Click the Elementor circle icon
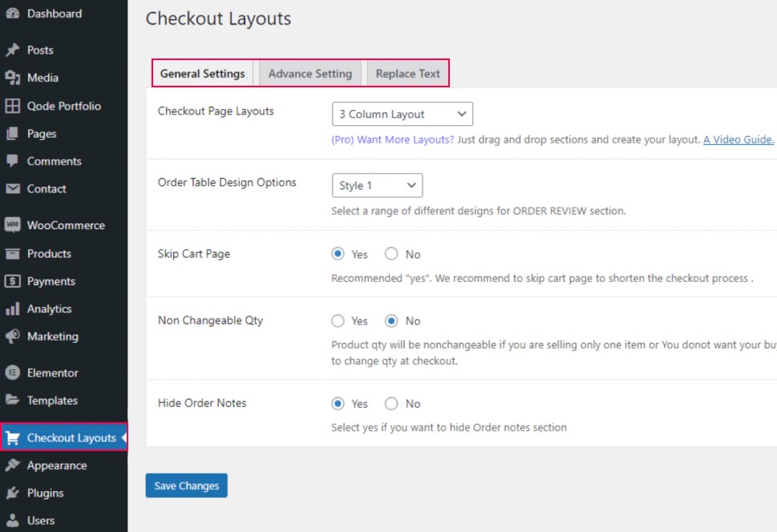The height and width of the screenshot is (532, 777). (12, 373)
